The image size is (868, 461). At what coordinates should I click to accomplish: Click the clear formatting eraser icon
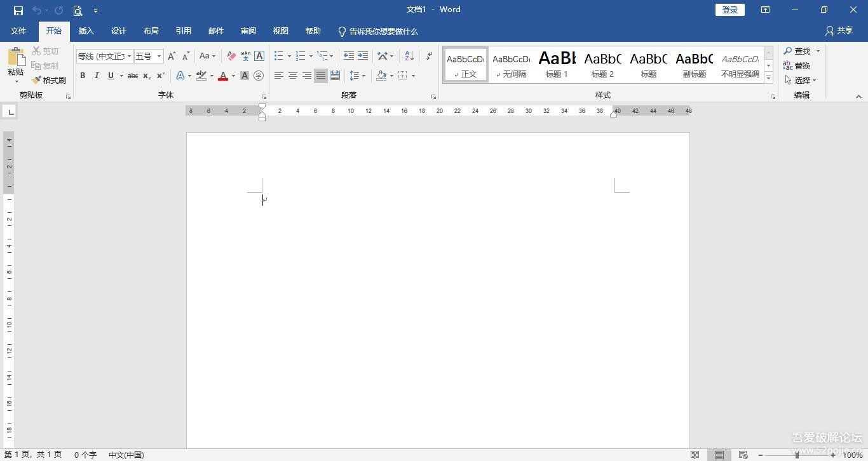coord(231,56)
